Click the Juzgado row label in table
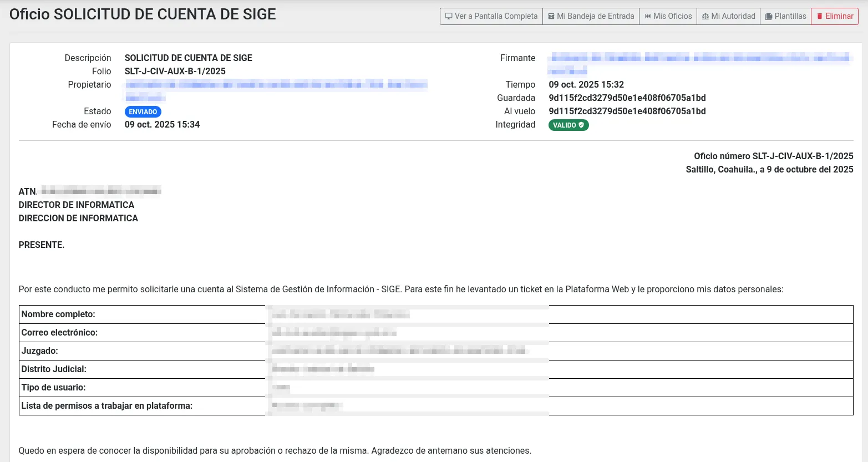The height and width of the screenshot is (462, 868). [x=39, y=351]
